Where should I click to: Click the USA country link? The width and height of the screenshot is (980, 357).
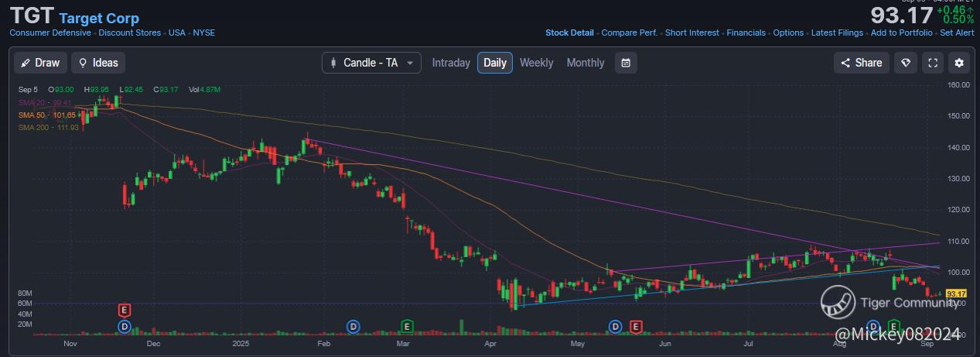(x=177, y=33)
